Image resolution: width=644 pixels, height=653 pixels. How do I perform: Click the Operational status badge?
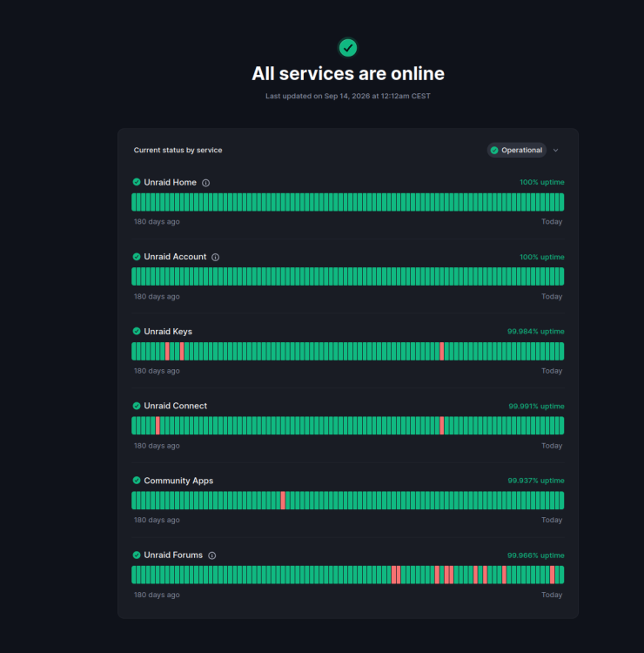[517, 151]
